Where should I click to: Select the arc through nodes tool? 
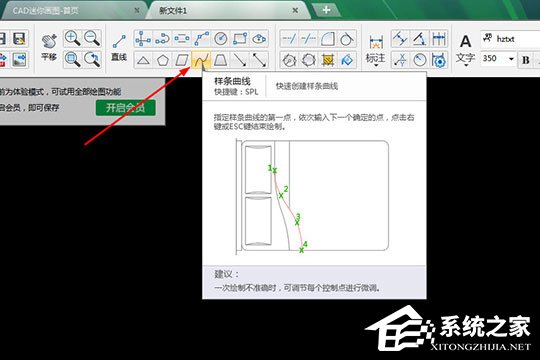pos(162,39)
